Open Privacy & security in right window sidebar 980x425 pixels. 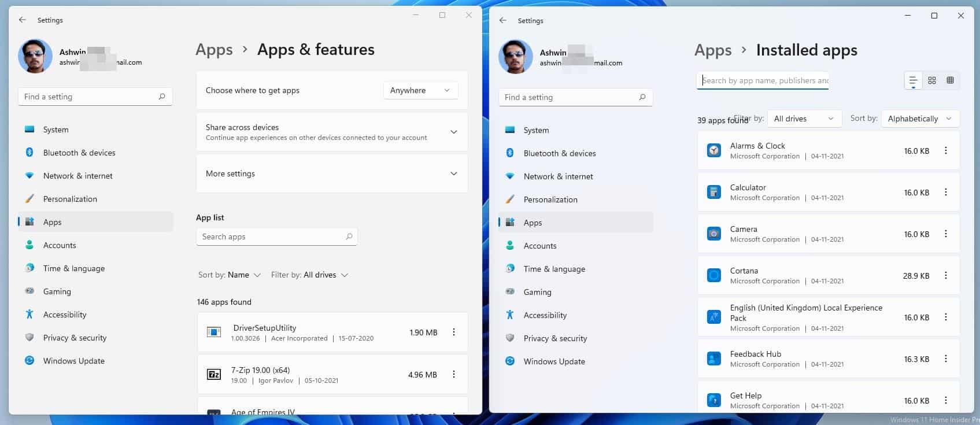click(576, 338)
